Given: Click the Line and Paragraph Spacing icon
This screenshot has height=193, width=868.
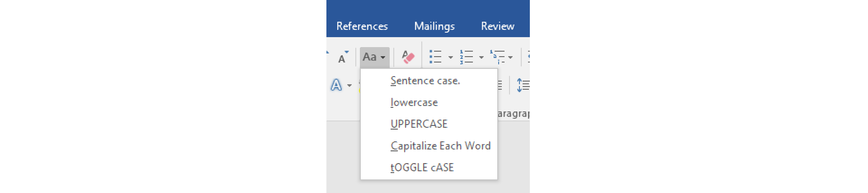Looking at the screenshot, I should 523,85.
